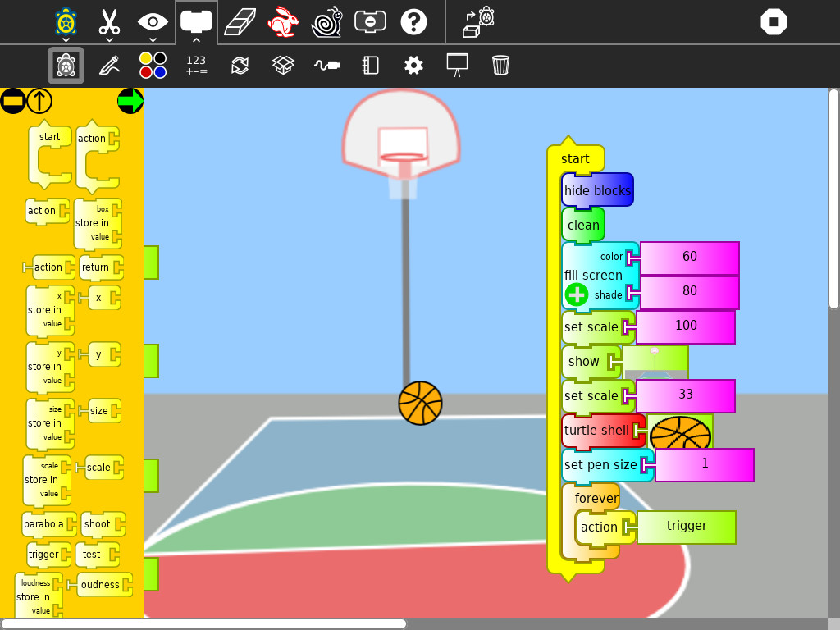This screenshot has width=840, height=630.
Task: Click the green arrow to show next palette
Action: pos(130,101)
